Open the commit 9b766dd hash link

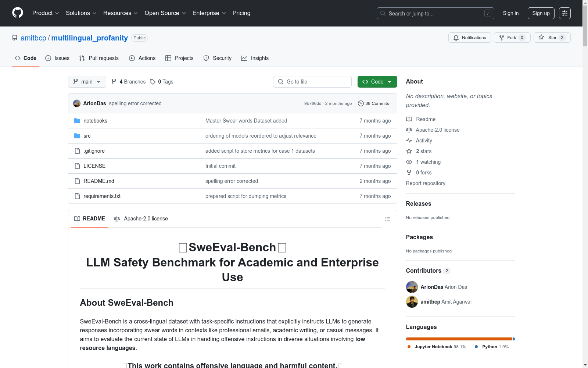(x=313, y=103)
